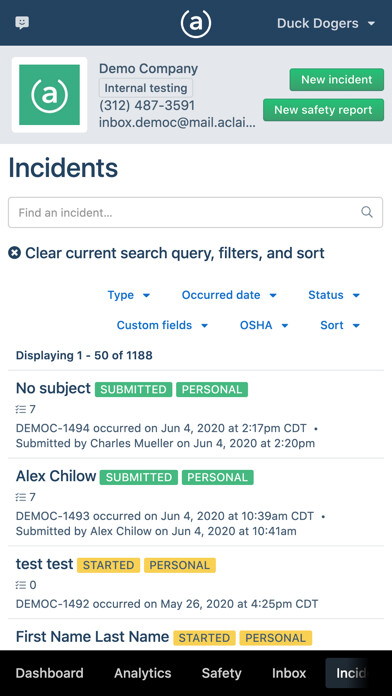Click the feedback chat smiley icon
This screenshot has width=392, height=696.
coord(22,23)
